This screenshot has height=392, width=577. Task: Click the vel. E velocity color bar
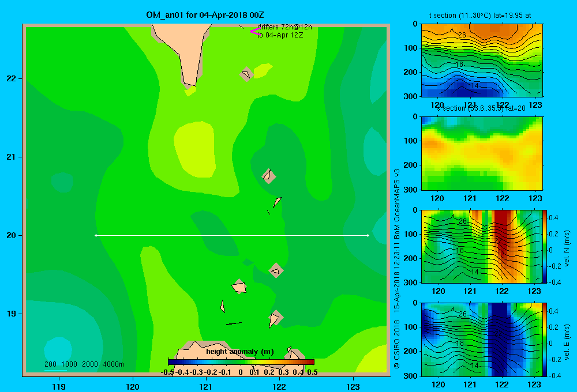(545, 340)
